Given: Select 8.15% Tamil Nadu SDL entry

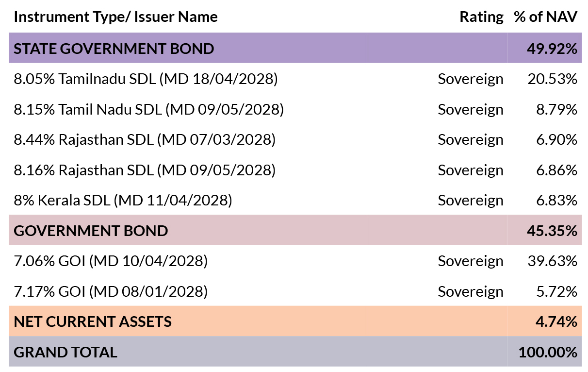Looking at the screenshot, I should click(x=148, y=109).
